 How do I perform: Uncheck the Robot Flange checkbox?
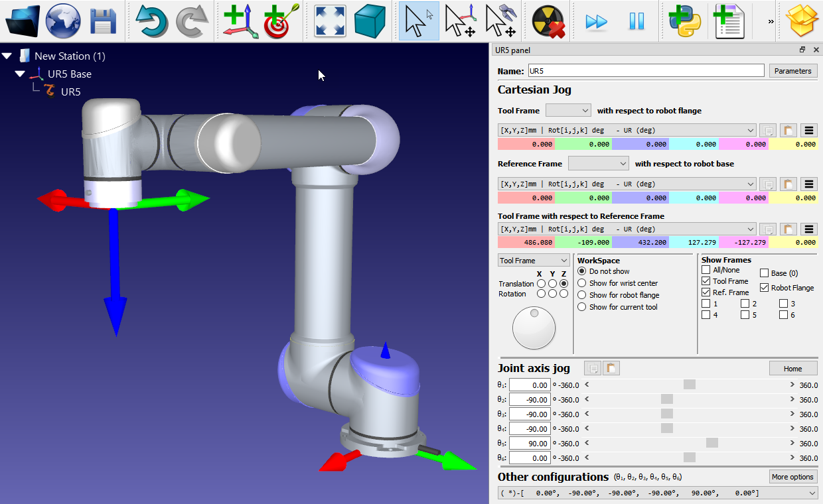[x=764, y=288]
